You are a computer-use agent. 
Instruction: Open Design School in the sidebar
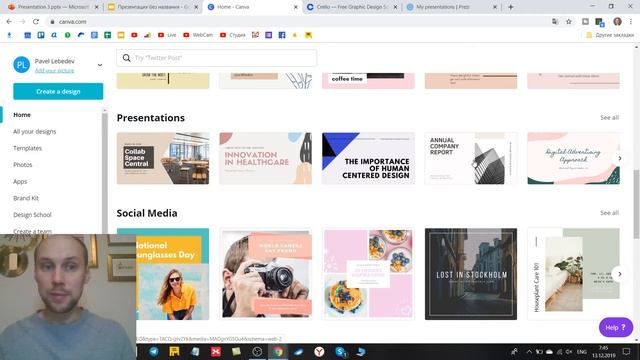click(x=32, y=215)
